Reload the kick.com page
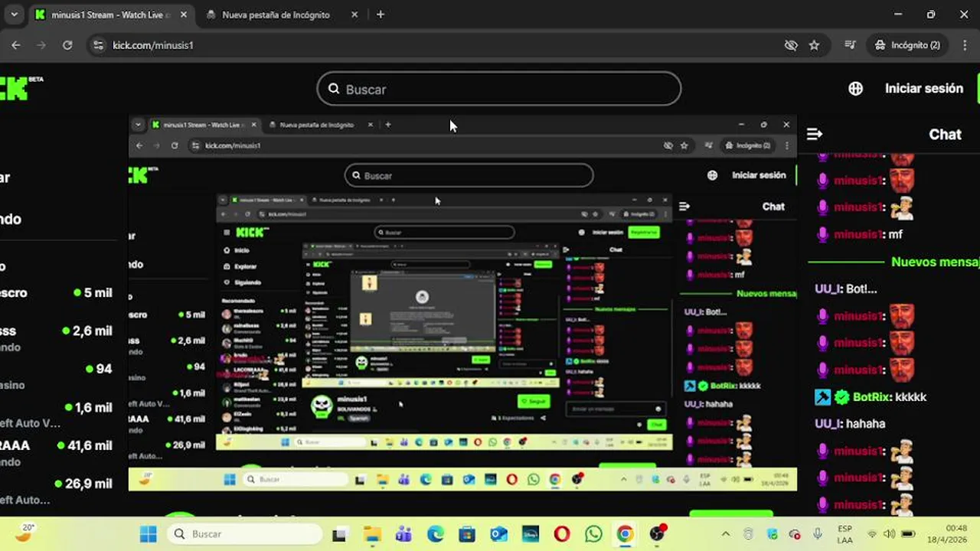The width and height of the screenshot is (980, 551). pos(67,45)
